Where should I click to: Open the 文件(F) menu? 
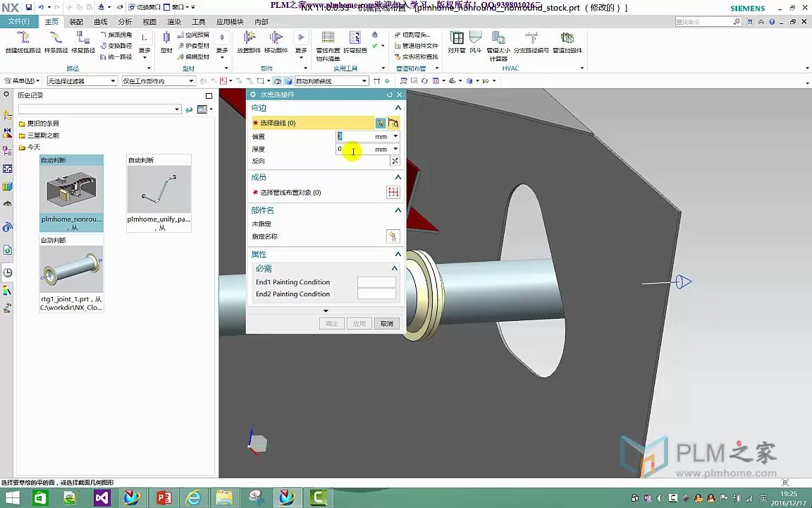click(18, 21)
